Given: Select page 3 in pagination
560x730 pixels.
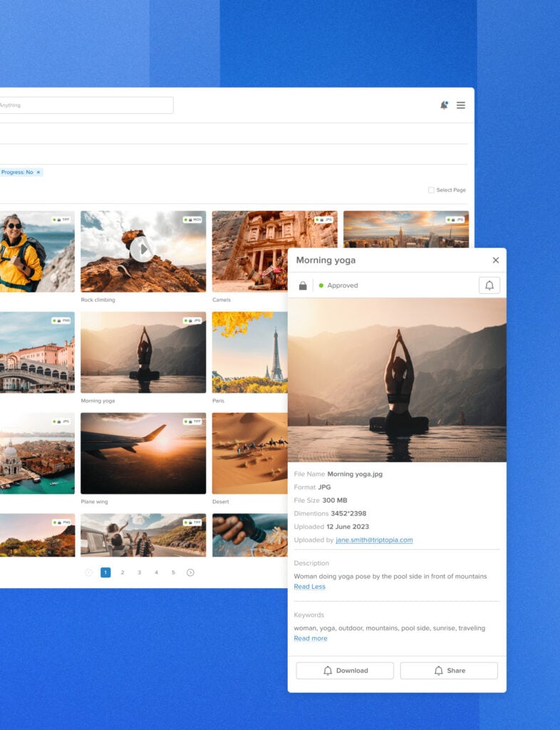Looking at the screenshot, I should [140, 572].
